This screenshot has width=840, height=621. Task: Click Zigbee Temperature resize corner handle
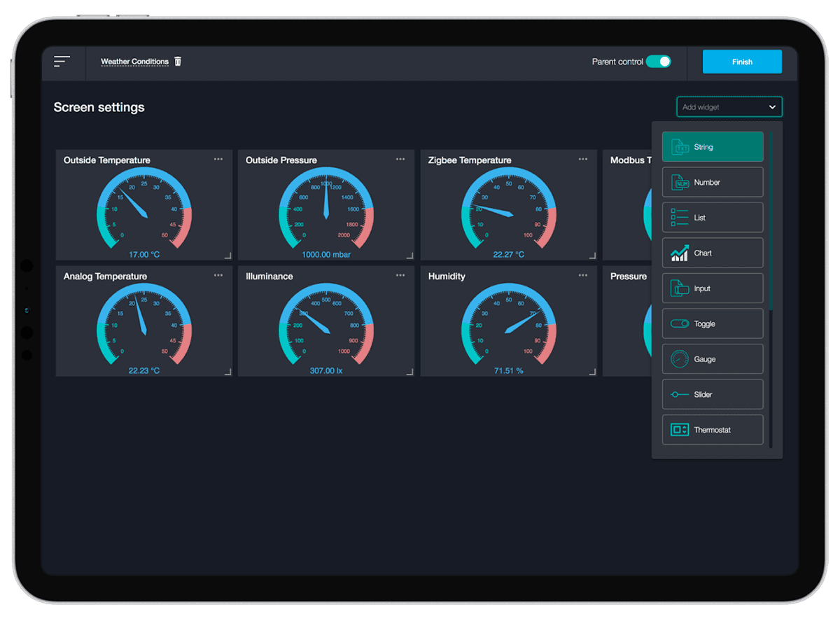point(592,256)
